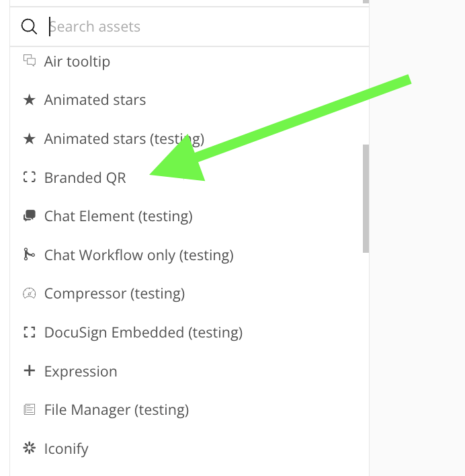
Task: Click the star icon beside Animated stars
Action: click(x=29, y=100)
